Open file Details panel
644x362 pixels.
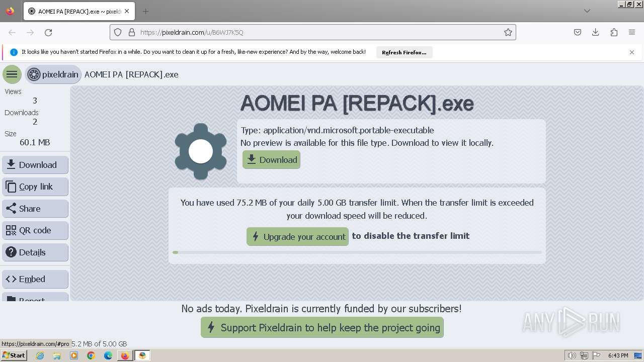[x=35, y=252]
